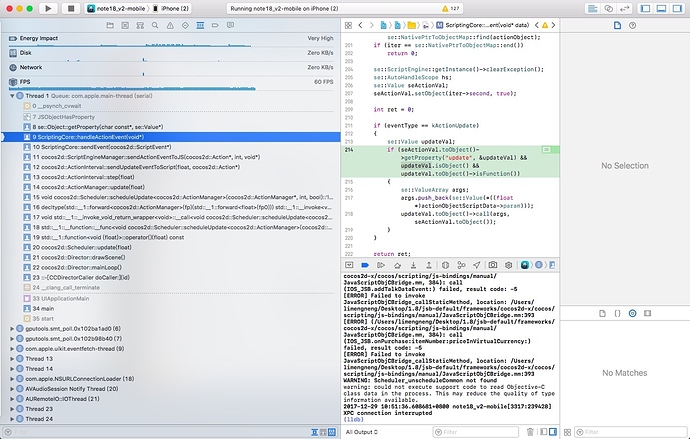Switch to the assistant editor
The image size is (690, 439).
(x=609, y=8)
